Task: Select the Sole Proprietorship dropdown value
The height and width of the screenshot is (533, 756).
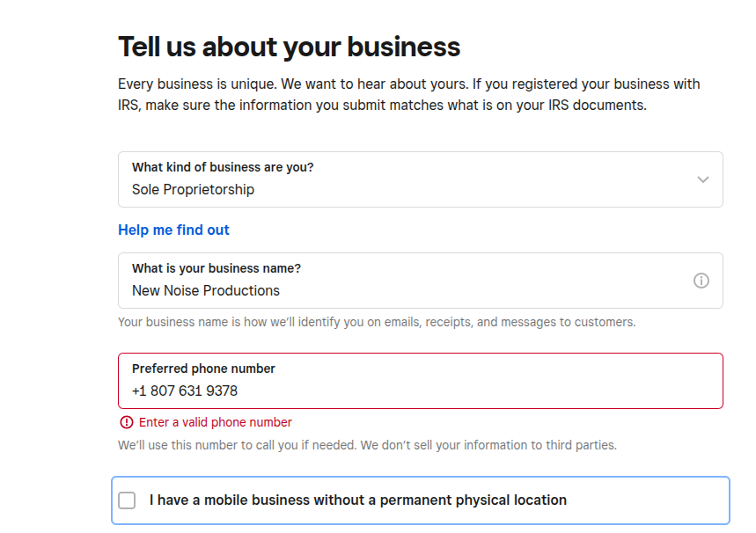Action: tap(193, 189)
